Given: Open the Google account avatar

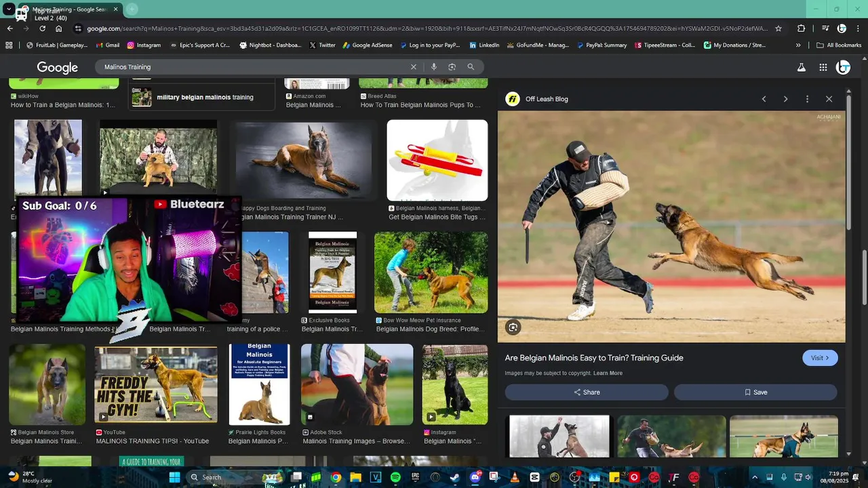Looking at the screenshot, I should (844, 67).
